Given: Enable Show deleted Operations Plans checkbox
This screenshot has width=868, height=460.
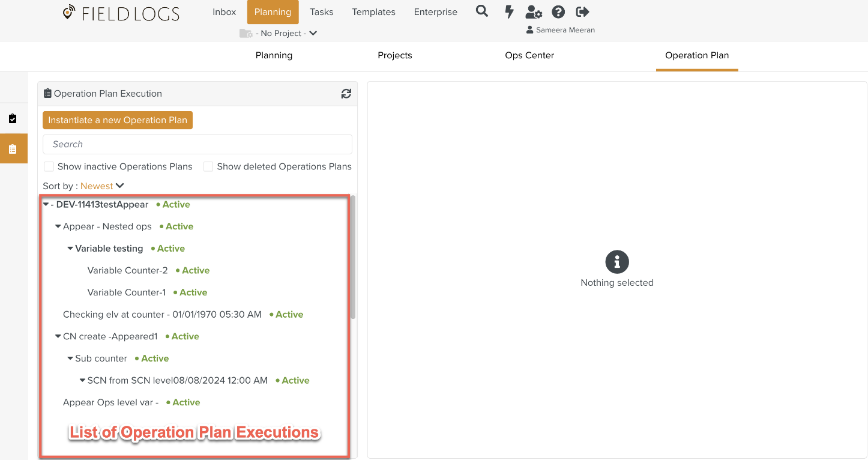Looking at the screenshot, I should (x=208, y=167).
